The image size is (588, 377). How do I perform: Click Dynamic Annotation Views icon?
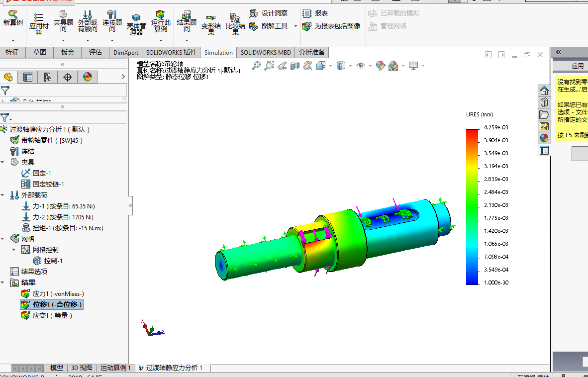click(308, 66)
